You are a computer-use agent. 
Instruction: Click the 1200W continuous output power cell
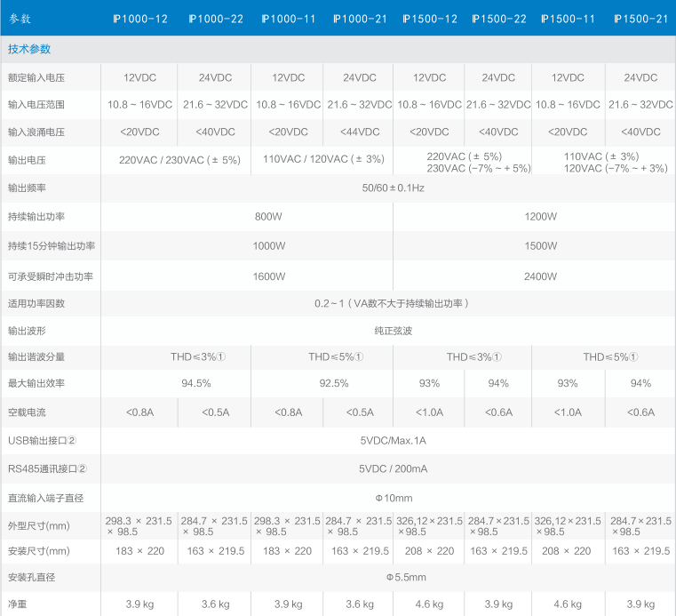[540, 216]
